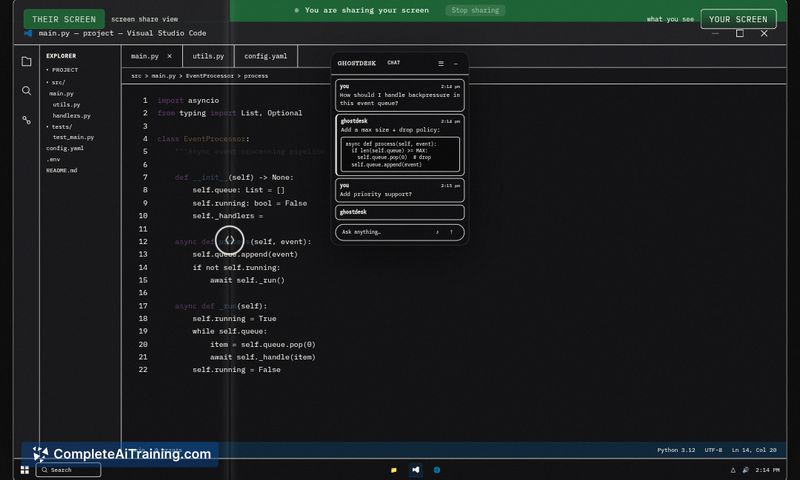Open config.yaml in the Explorer tree
Viewport: 800px width, 480px height.
pyautogui.click(x=65, y=148)
